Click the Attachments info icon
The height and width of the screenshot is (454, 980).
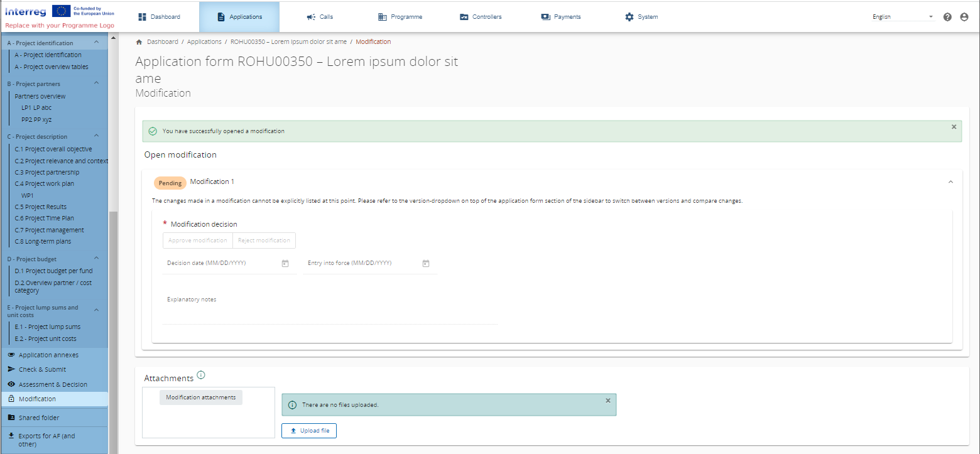201,375
